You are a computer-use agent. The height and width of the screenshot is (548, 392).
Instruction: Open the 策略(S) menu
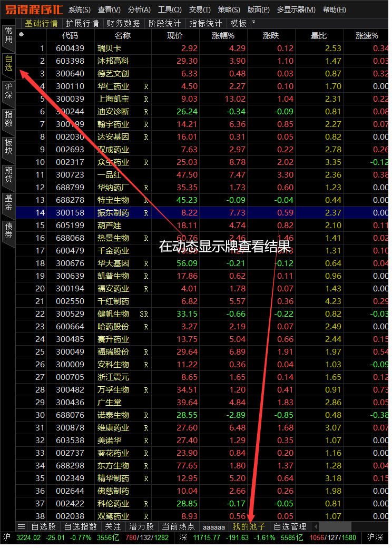229,10
